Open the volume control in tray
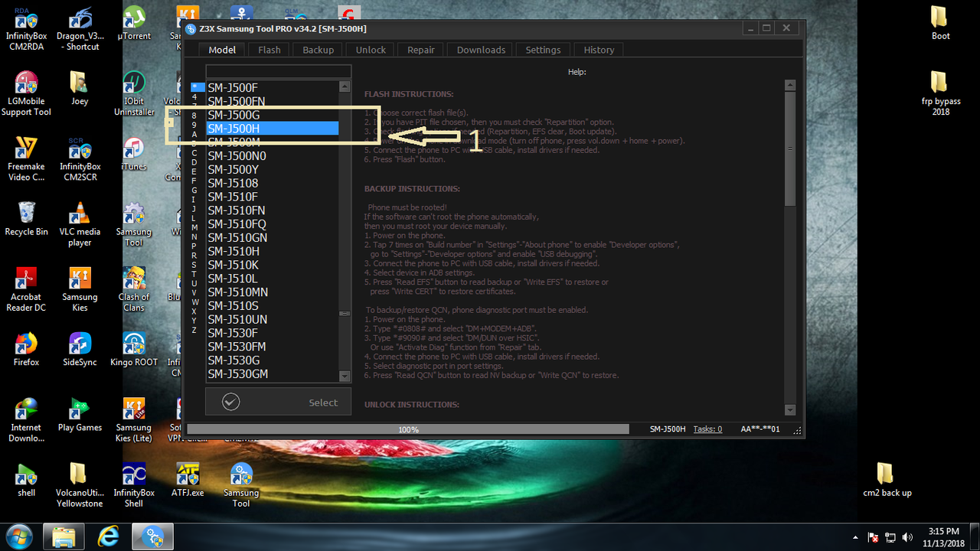The width and height of the screenshot is (980, 551). click(907, 537)
